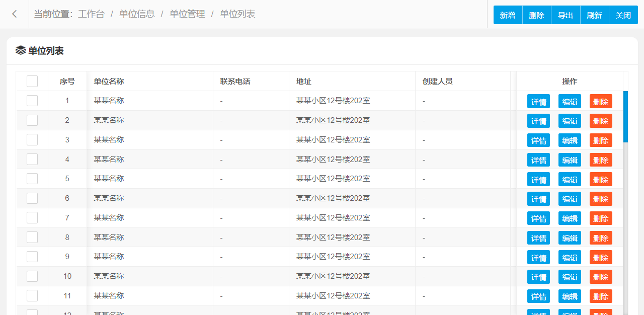The height and width of the screenshot is (315, 644).
Task: Select the checkbox for row 6
Action: (x=32, y=198)
